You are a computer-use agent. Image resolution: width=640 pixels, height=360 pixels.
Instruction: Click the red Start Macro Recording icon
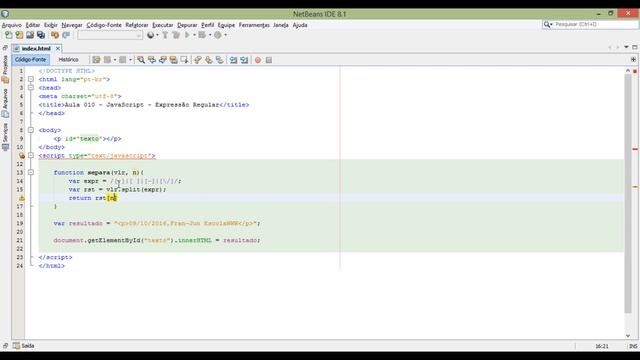[258, 60]
